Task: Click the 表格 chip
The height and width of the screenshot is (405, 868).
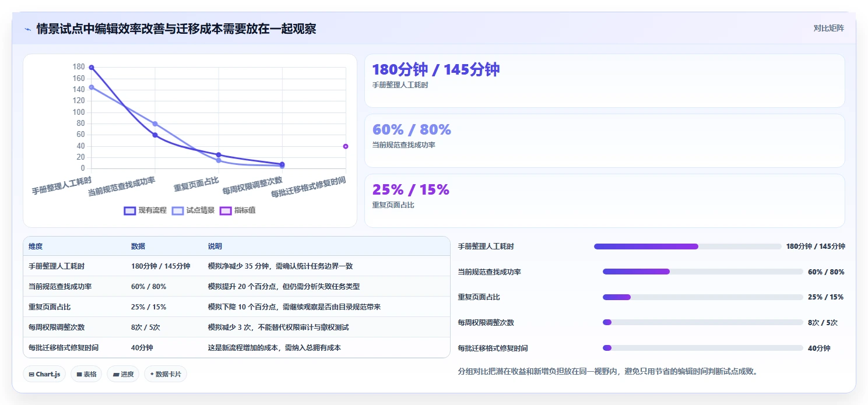Action: pos(86,374)
